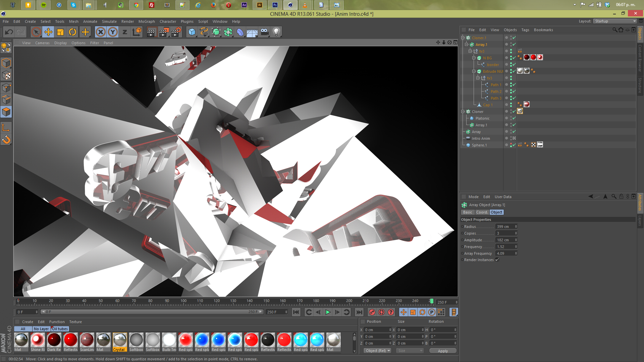
Task: Toggle visibility dots for Array object
Action: click(x=511, y=131)
